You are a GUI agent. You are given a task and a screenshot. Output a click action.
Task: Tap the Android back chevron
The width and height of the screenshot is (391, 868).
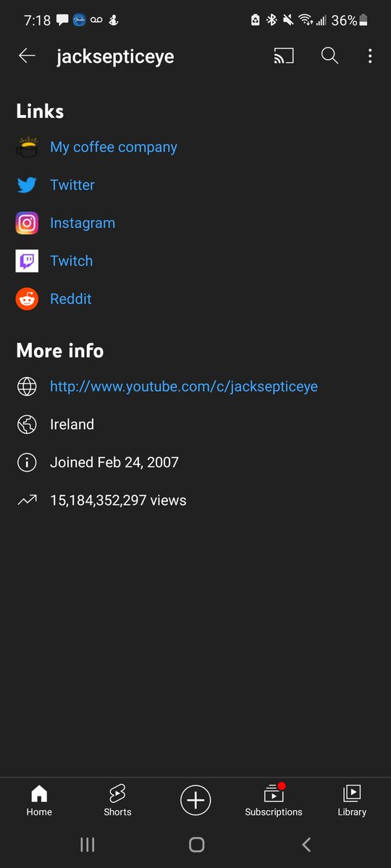coord(306,844)
